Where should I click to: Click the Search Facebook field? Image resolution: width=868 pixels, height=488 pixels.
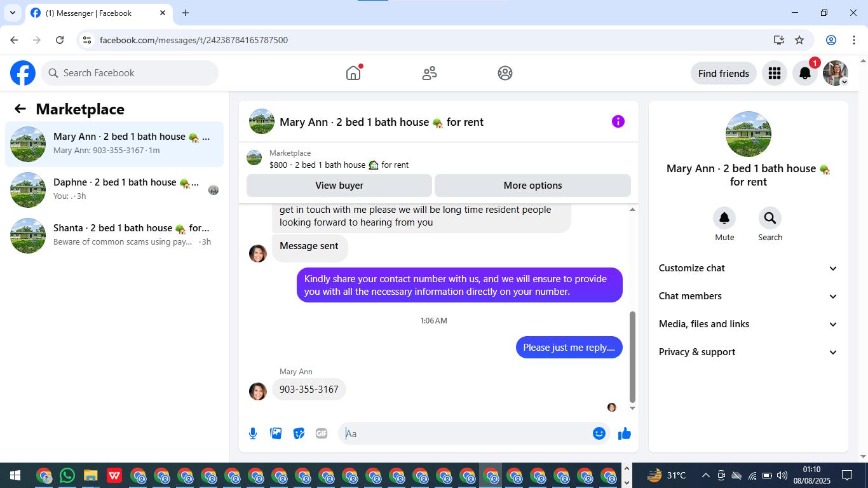click(130, 73)
